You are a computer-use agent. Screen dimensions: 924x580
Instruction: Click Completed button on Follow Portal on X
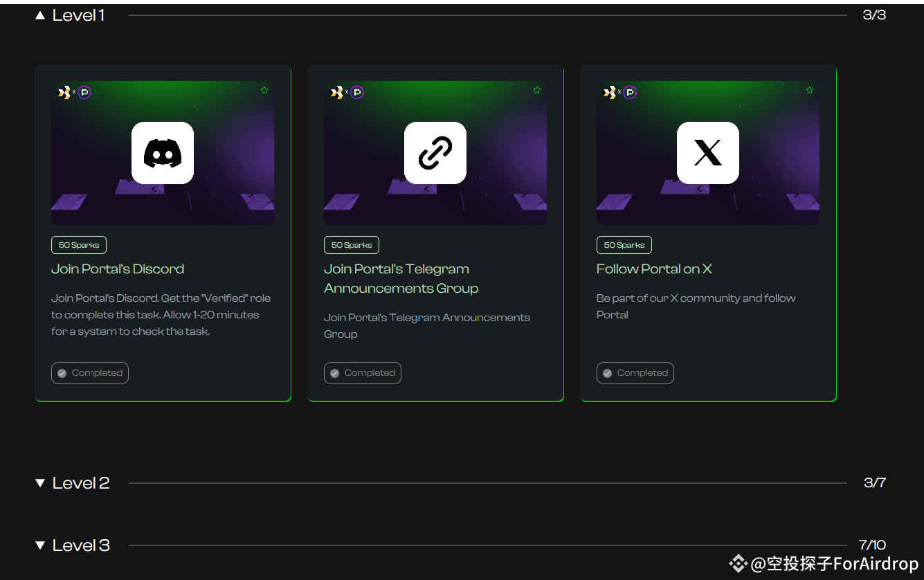point(635,373)
